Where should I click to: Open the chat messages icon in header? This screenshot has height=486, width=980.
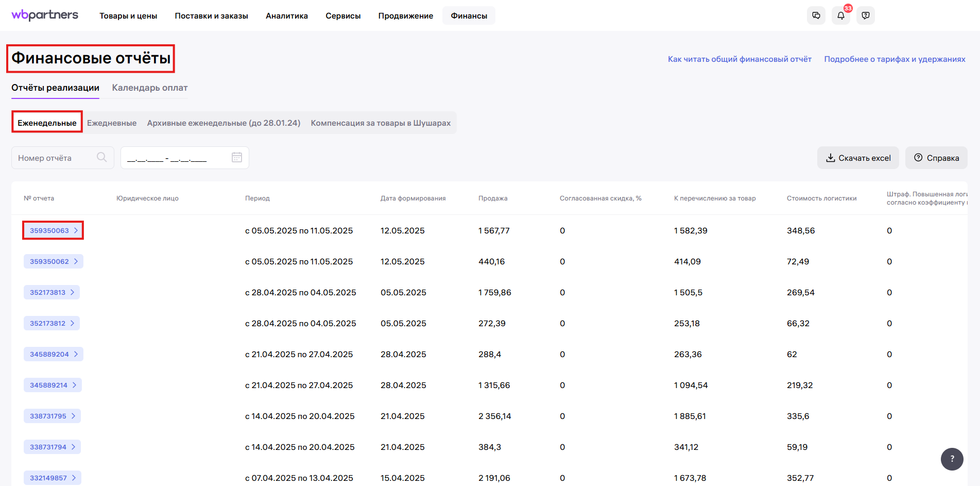coord(816,15)
